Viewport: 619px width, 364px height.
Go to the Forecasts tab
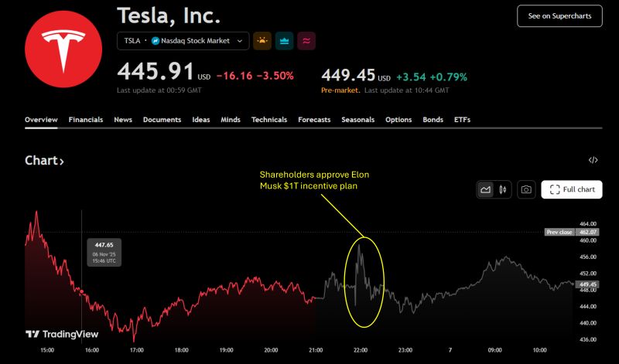(x=314, y=120)
